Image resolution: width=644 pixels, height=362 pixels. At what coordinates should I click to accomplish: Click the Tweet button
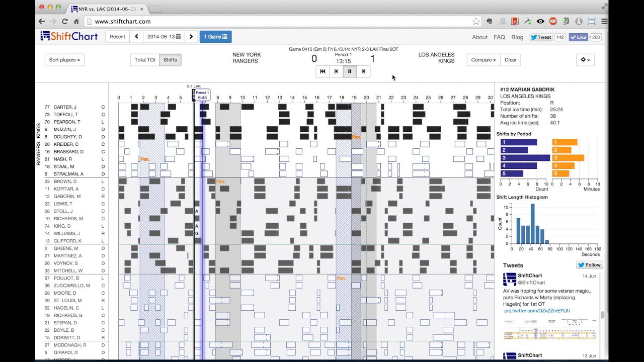point(541,37)
